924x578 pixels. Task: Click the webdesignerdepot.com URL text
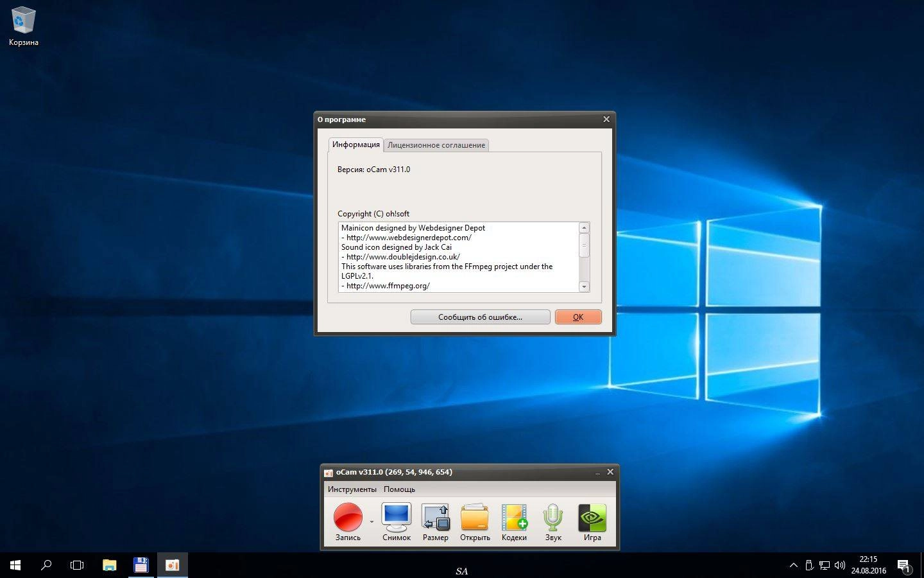coord(409,238)
